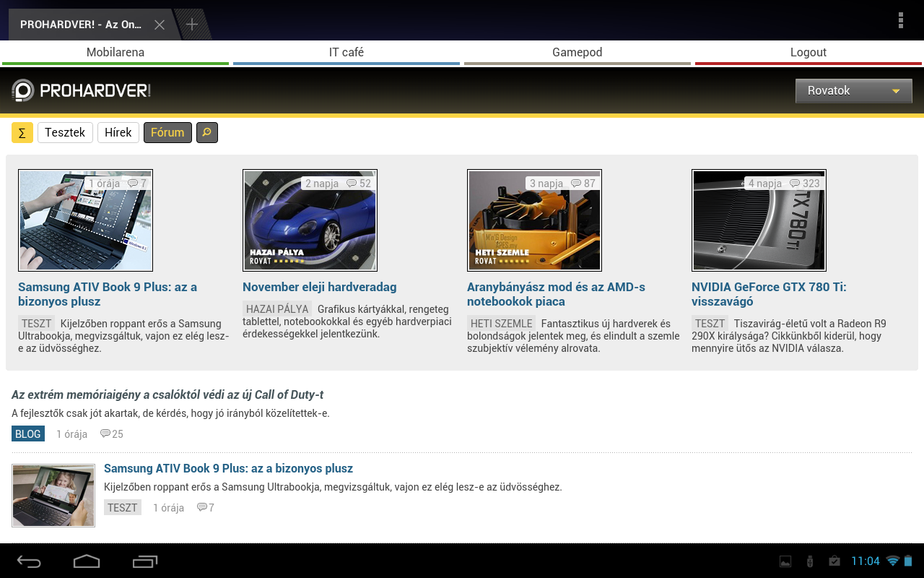Switch to IT café site tab
This screenshot has height=578, width=924.
(x=346, y=53)
